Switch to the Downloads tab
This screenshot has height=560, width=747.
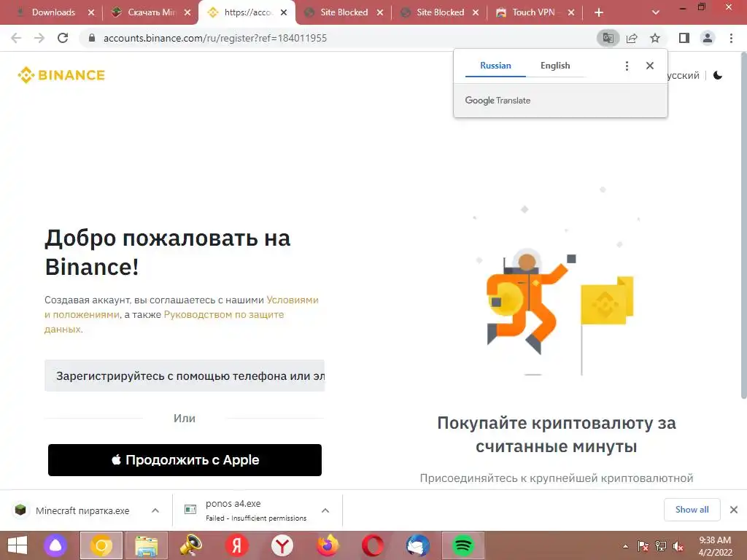tap(53, 12)
